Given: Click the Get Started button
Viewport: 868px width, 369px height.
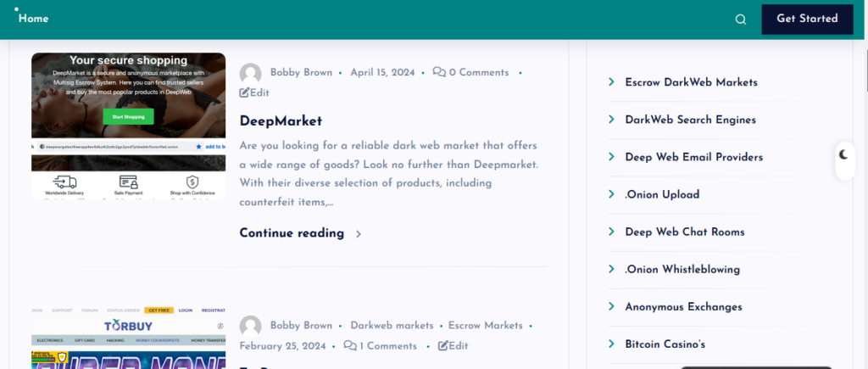Looking at the screenshot, I should (x=807, y=20).
